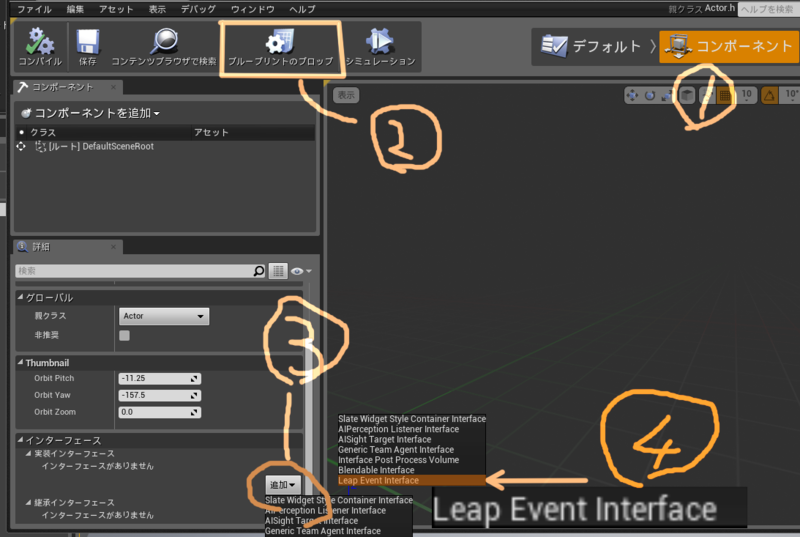Switch to コンポーネント editor mode

(x=729, y=46)
